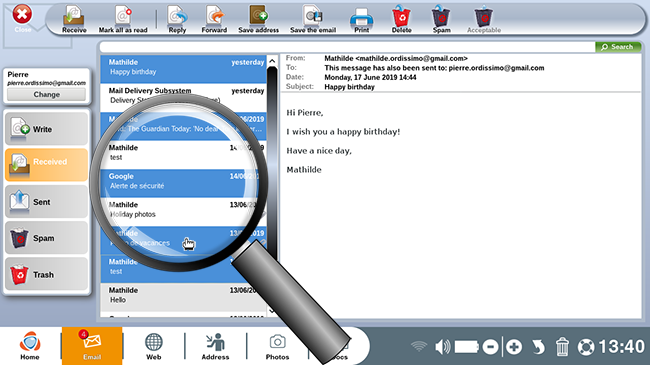Open the Photos app
The image size is (650, 365).
(277, 346)
